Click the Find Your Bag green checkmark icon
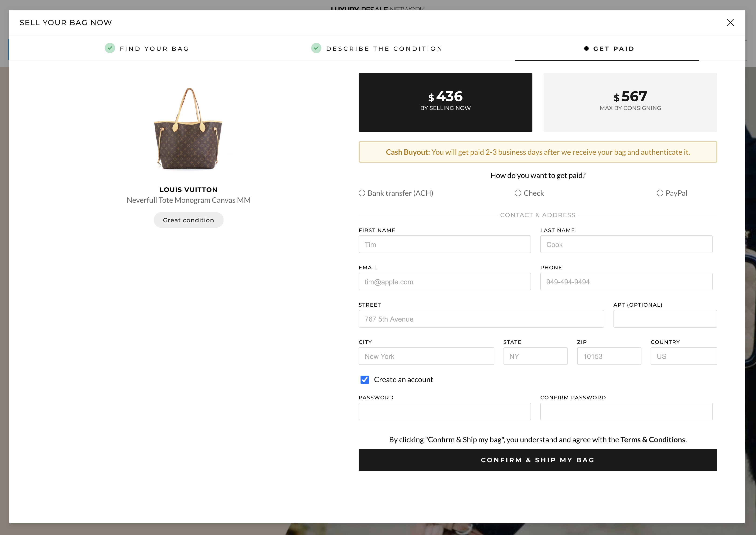 (110, 48)
